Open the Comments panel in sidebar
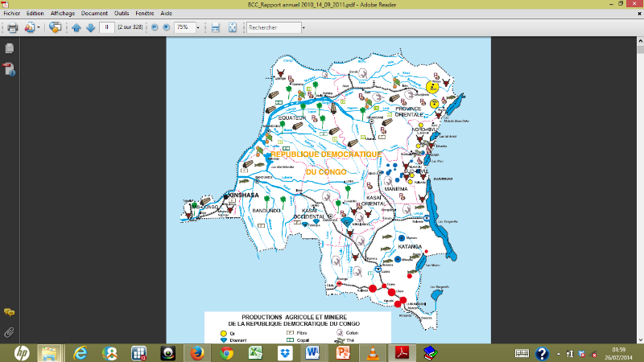Image resolution: width=644 pixels, height=362 pixels. click(10, 312)
